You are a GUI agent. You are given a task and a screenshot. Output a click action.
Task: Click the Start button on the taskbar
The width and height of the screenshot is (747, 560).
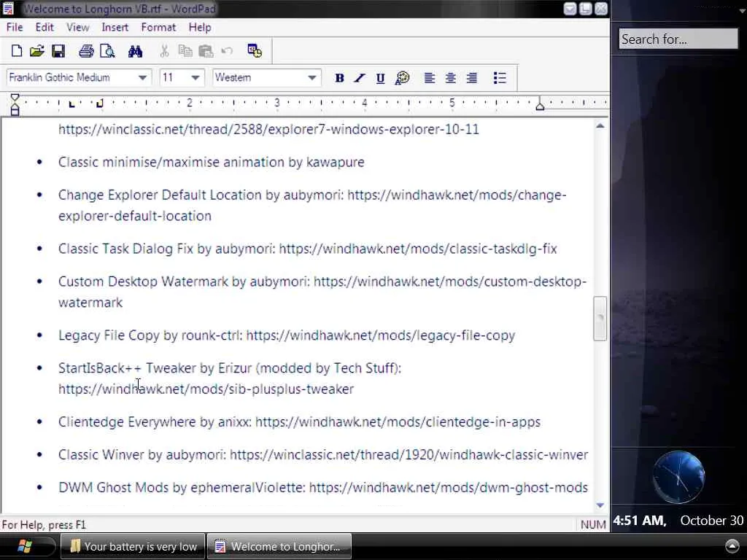point(25,546)
